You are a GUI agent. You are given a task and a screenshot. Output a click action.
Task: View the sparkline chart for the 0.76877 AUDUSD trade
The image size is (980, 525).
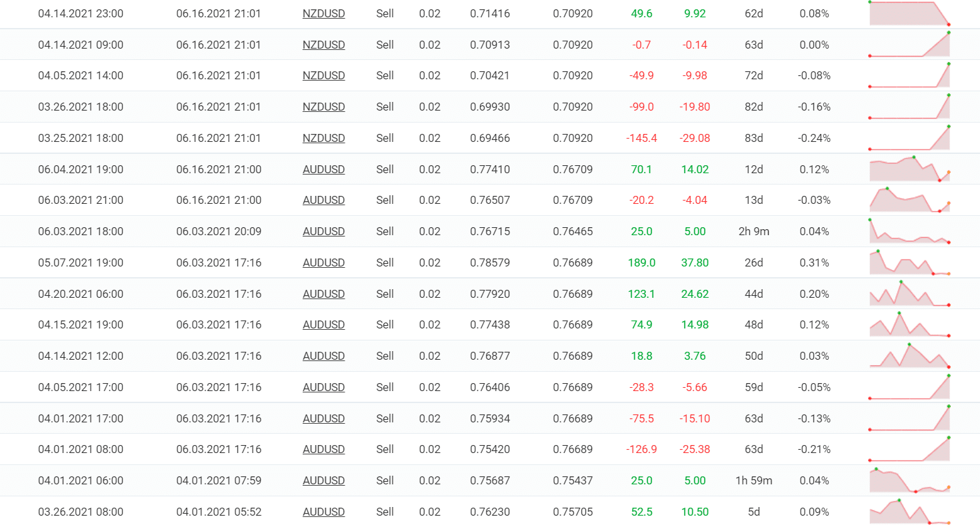tap(909, 355)
